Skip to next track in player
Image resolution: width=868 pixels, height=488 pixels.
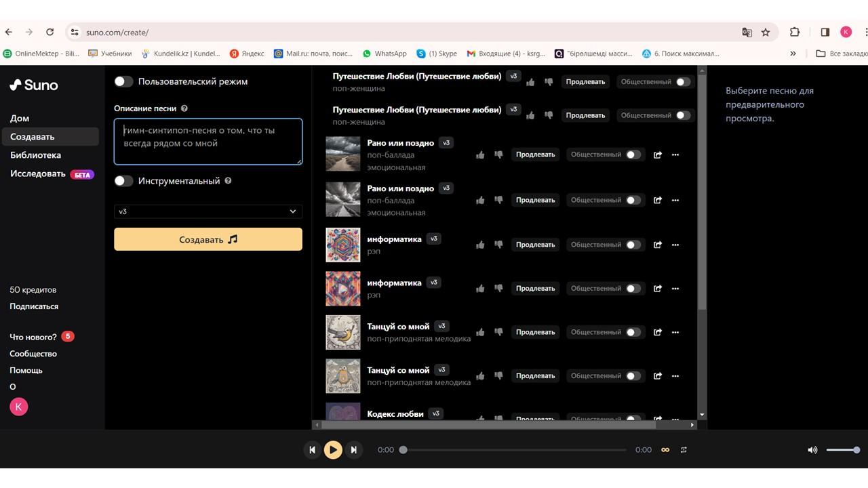[353, 449]
